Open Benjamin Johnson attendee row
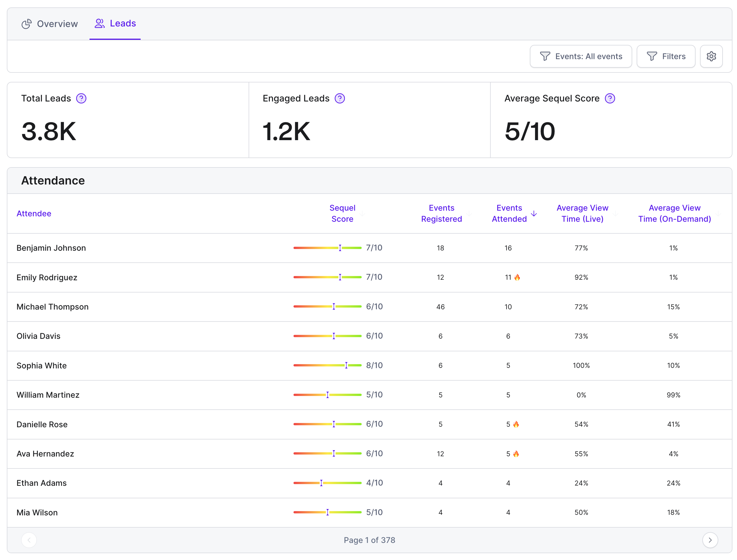The height and width of the screenshot is (560, 737). coord(369,248)
